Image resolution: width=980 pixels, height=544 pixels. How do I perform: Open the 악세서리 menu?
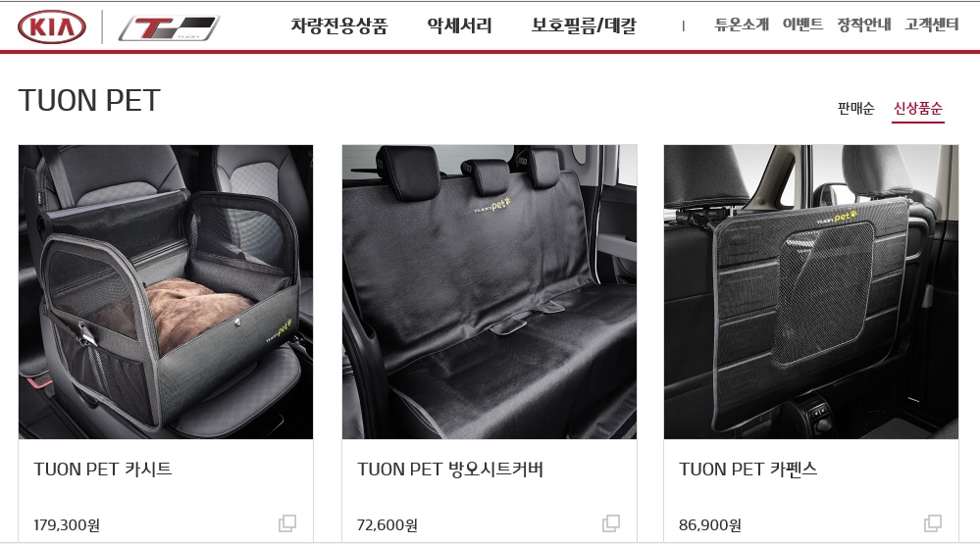click(459, 25)
